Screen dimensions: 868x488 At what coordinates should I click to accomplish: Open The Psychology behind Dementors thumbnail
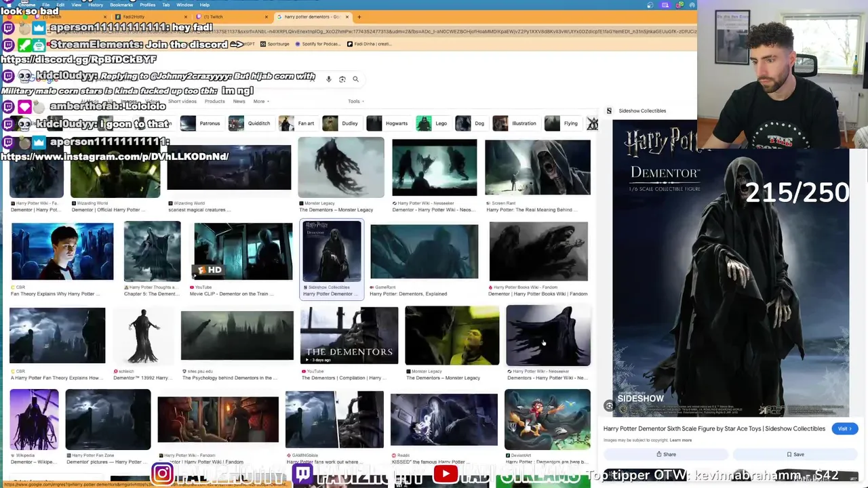pos(237,335)
